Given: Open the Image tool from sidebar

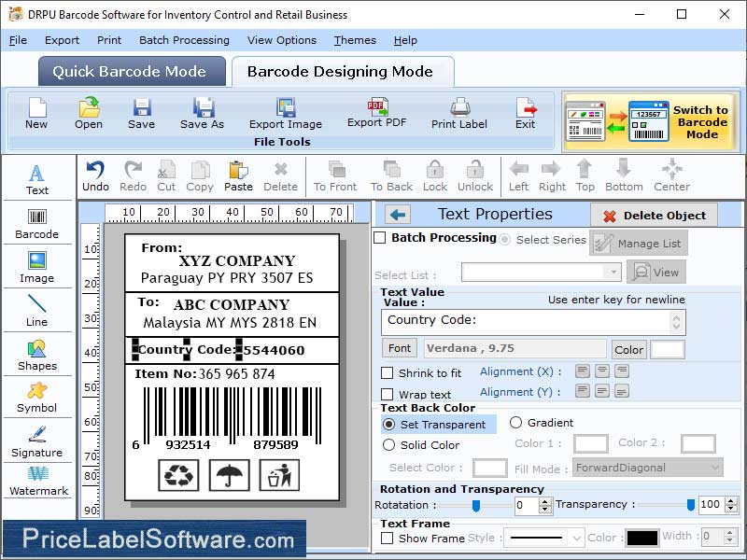Looking at the screenshot, I should coord(37,268).
